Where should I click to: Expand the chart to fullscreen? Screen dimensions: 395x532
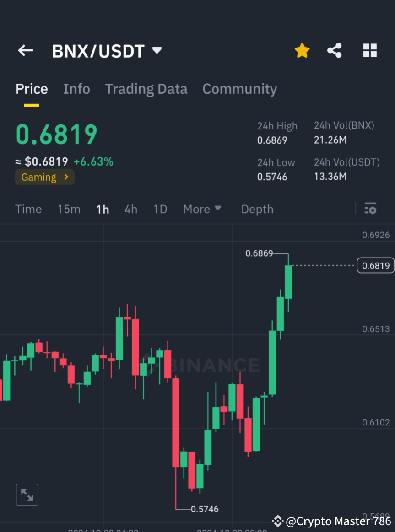pyautogui.click(x=27, y=494)
